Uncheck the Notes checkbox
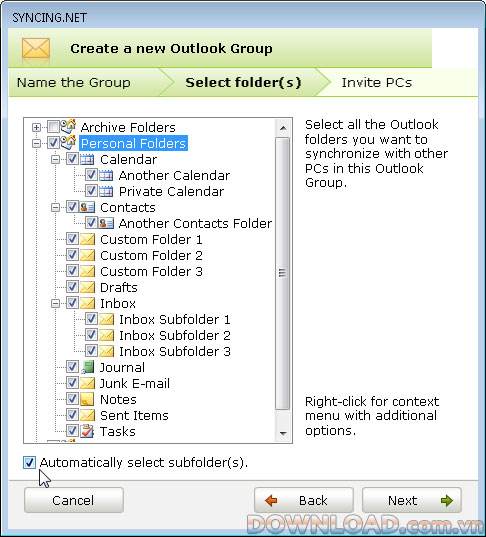This screenshot has width=486, height=537. pyautogui.click(x=72, y=398)
